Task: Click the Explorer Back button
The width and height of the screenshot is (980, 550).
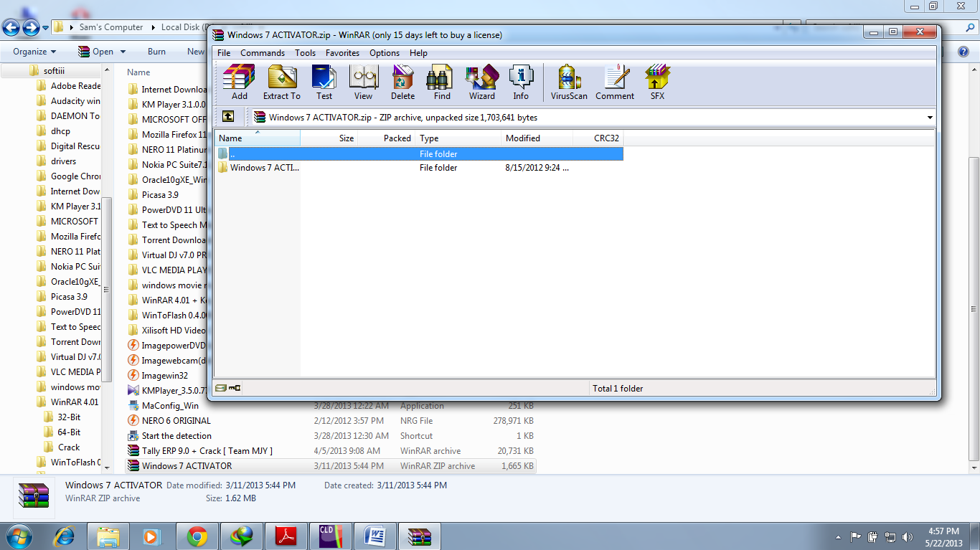Action: click(x=11, y=28)
